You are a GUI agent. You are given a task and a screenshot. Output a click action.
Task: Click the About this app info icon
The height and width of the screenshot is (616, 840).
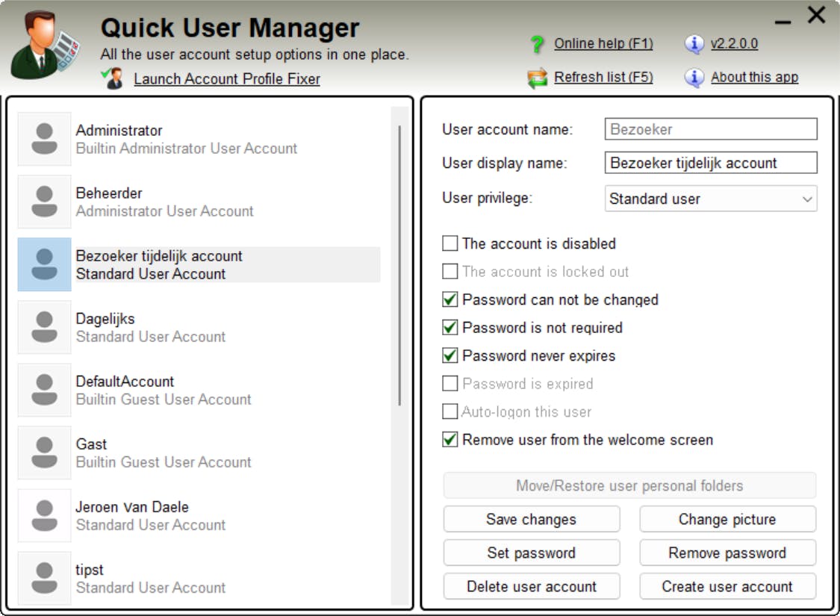(x=694, y=78)
